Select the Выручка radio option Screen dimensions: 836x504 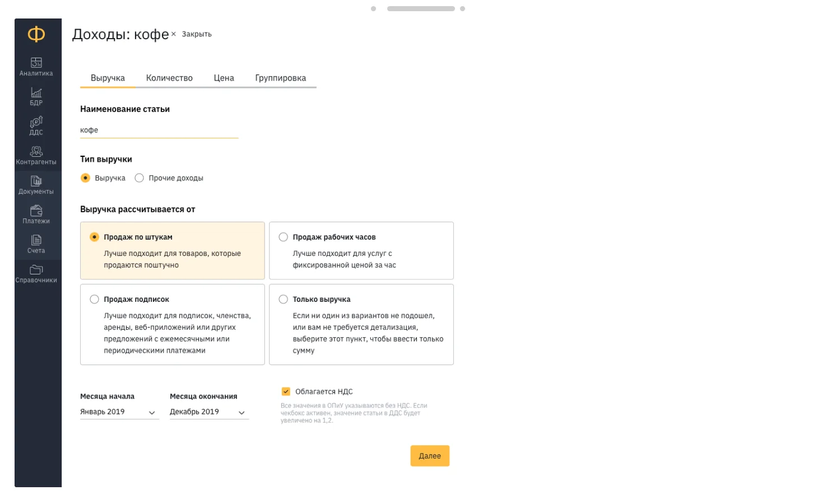point(86,178)
